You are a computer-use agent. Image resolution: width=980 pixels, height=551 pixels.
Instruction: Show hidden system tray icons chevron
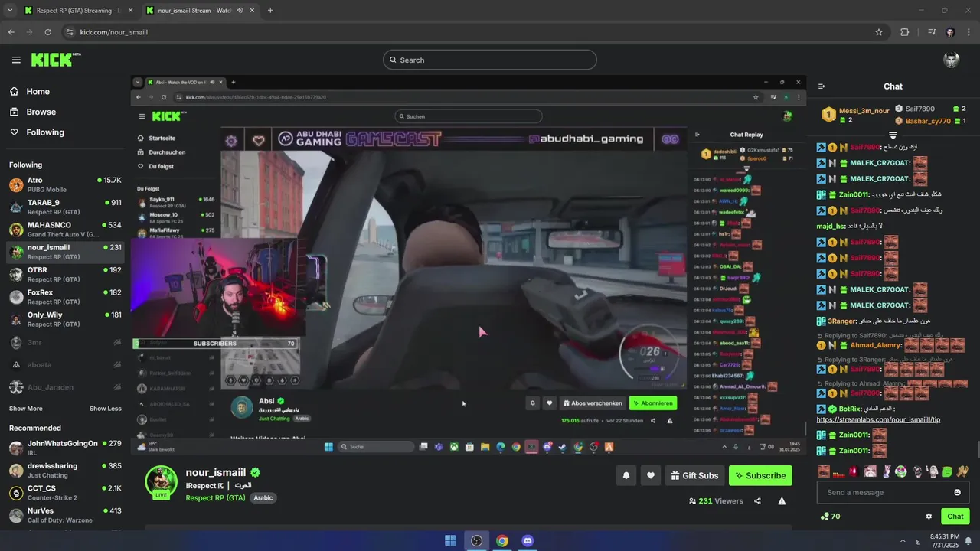point(903,541)
